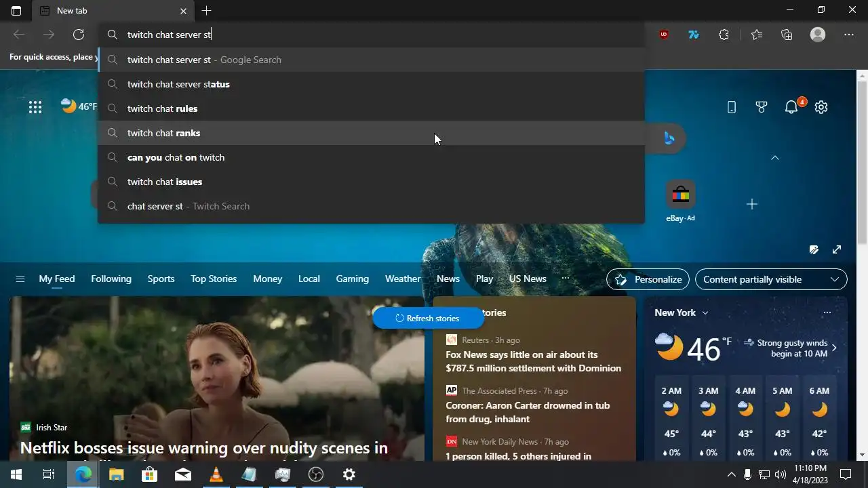Click the edit background icon
Viewport: 868px width, 488px height.
pos(814,249)
